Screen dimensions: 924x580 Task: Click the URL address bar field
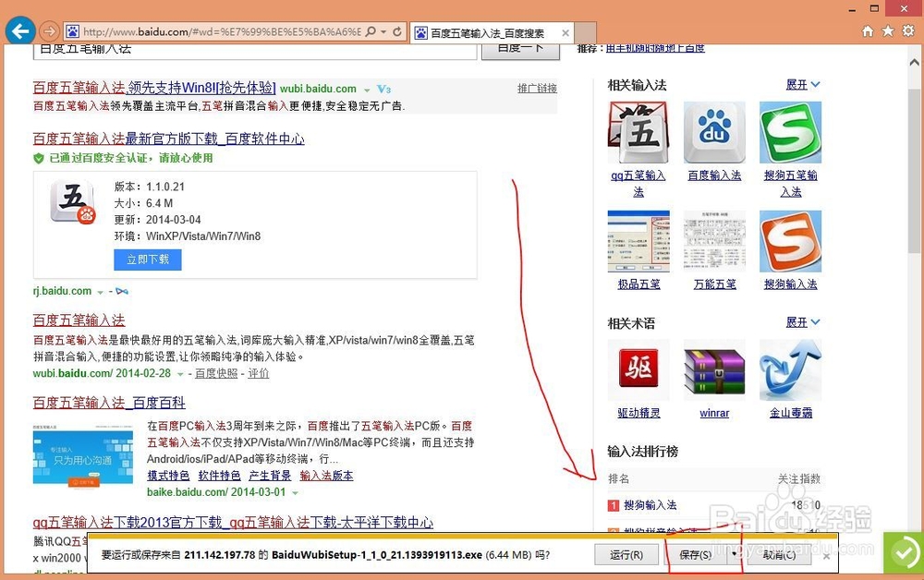(x=222, y=31)
